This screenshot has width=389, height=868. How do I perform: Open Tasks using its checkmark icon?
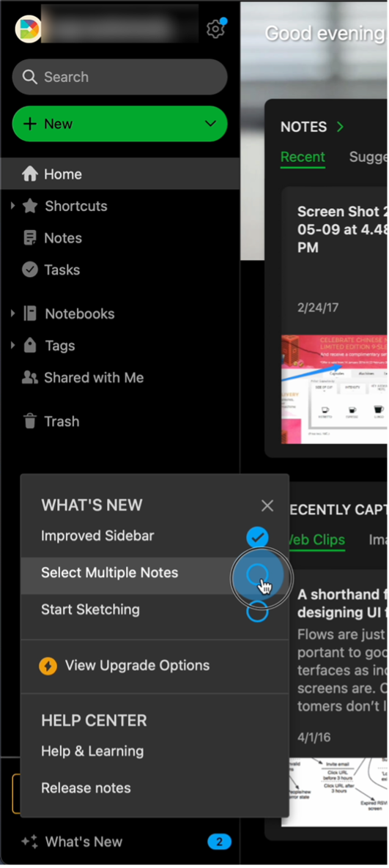29,270
